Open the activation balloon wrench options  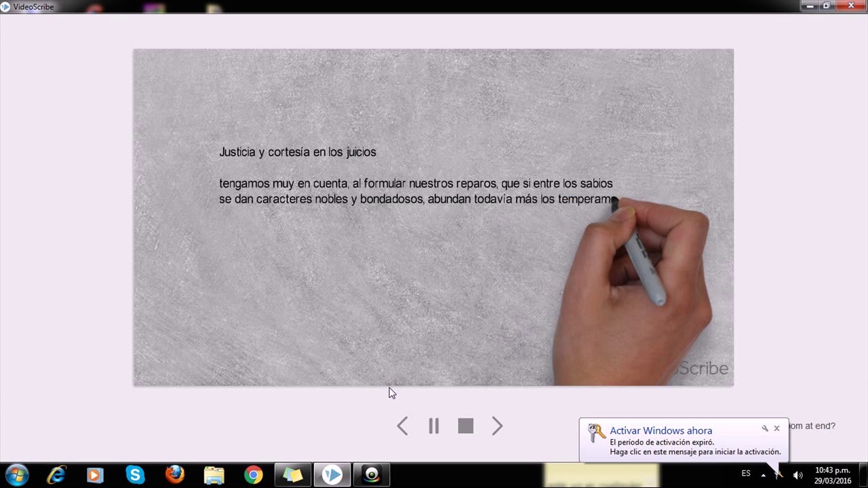click(765, 428)
